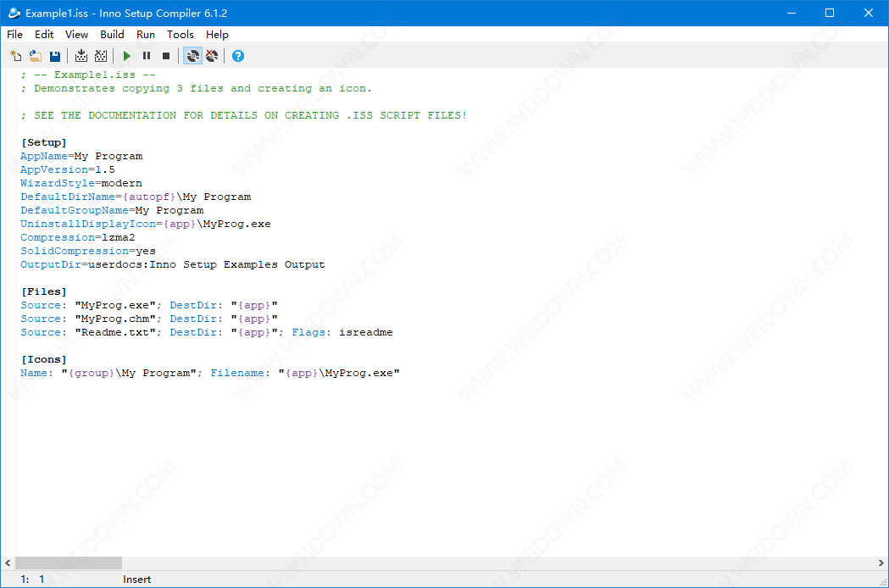Click the AppVersion=1.5 line
Viewport: 889px width, 588px height.
(x=68, y=169)
